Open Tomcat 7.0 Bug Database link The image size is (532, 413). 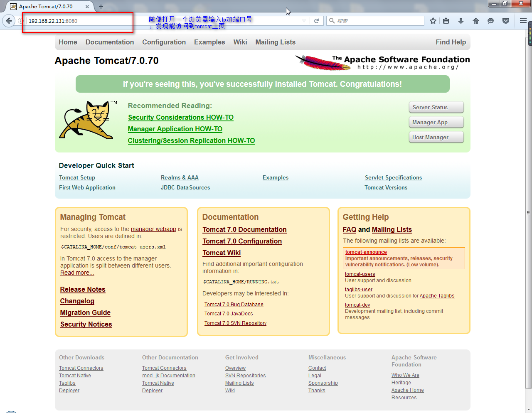pos(234,305)
